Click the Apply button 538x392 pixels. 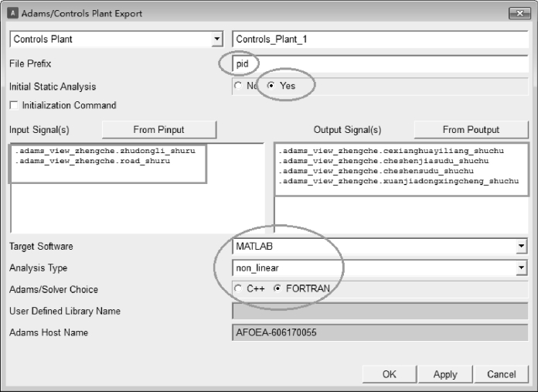point(445,374)
